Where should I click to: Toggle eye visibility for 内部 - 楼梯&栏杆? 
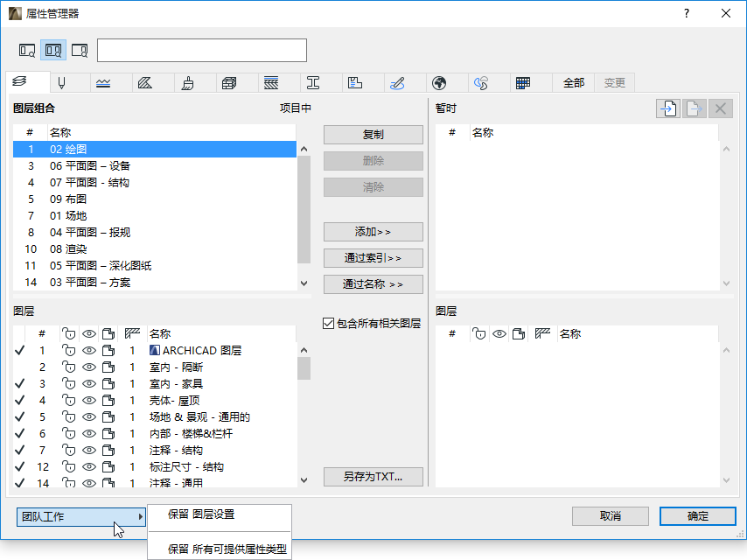click(89, 434)
